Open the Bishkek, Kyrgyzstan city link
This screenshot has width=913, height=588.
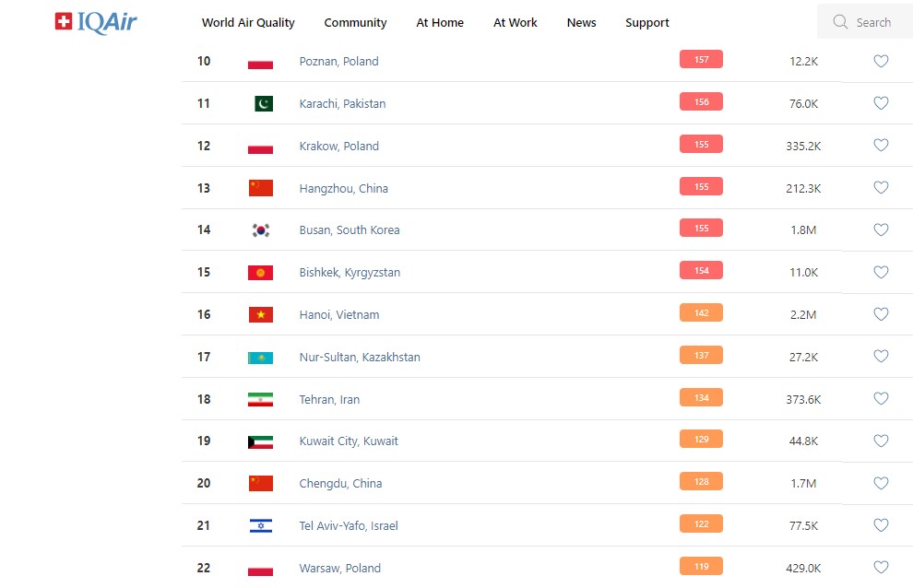(350, 273)
